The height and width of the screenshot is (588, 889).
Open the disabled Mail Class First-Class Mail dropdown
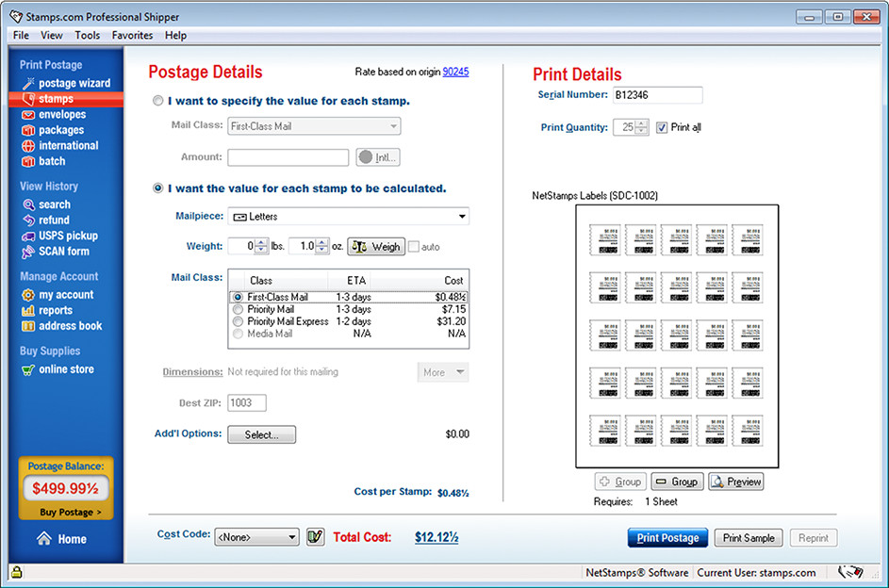[314, 125]
